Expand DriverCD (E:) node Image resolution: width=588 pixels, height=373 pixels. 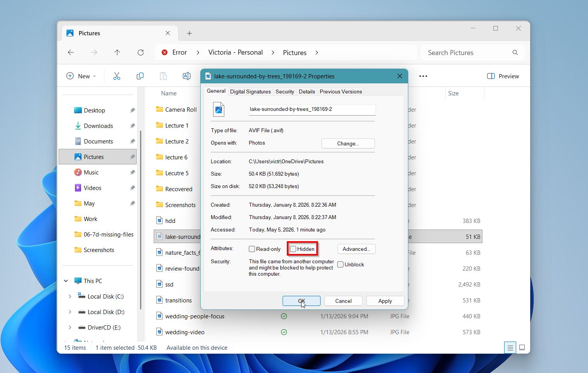[70, 327]
